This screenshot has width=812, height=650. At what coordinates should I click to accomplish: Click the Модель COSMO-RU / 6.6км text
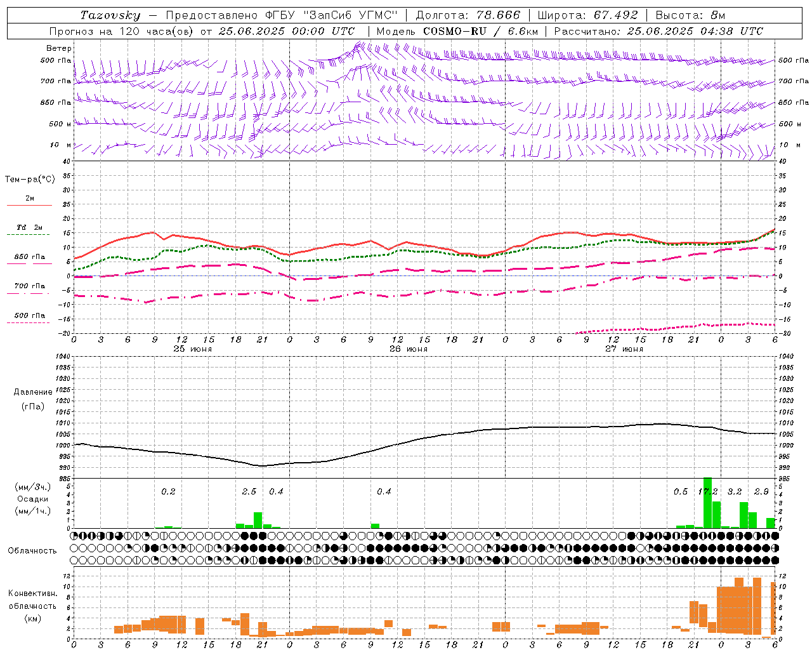(x=457, y=31)
